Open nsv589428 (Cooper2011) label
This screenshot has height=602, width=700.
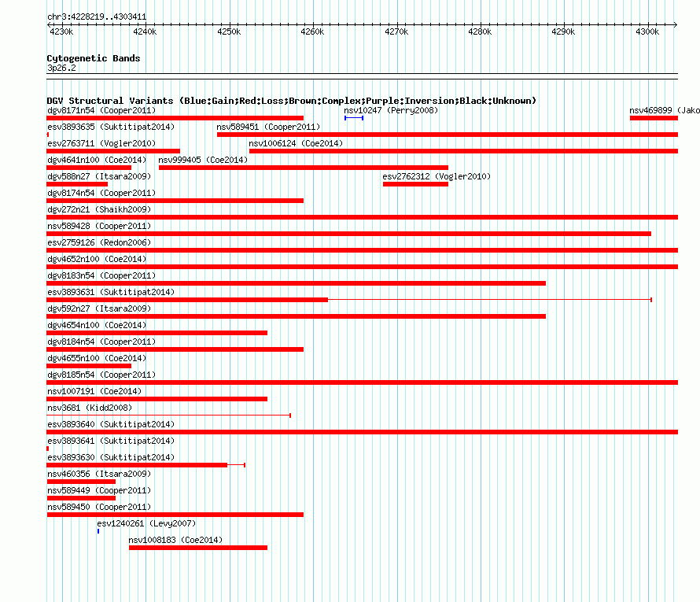[99, 226]
